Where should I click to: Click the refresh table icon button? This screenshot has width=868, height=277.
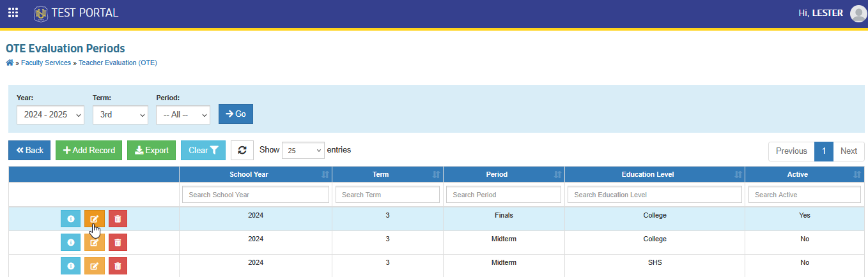(242, 150)
